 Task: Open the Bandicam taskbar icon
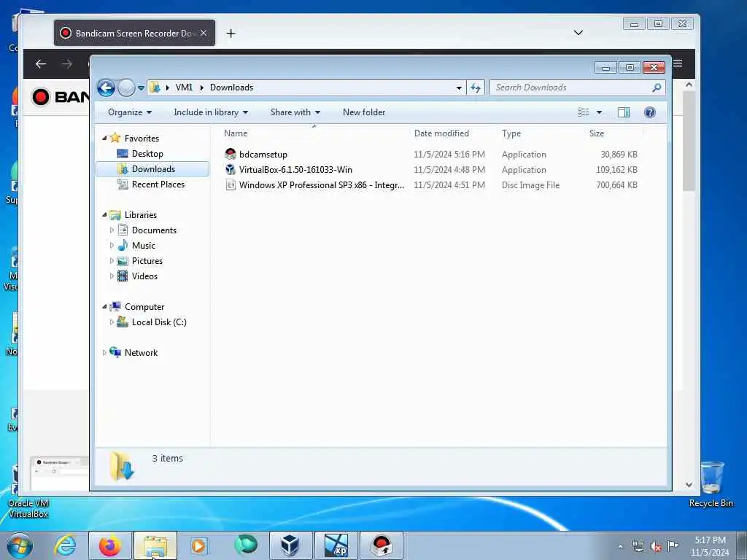tap(382, 545)
